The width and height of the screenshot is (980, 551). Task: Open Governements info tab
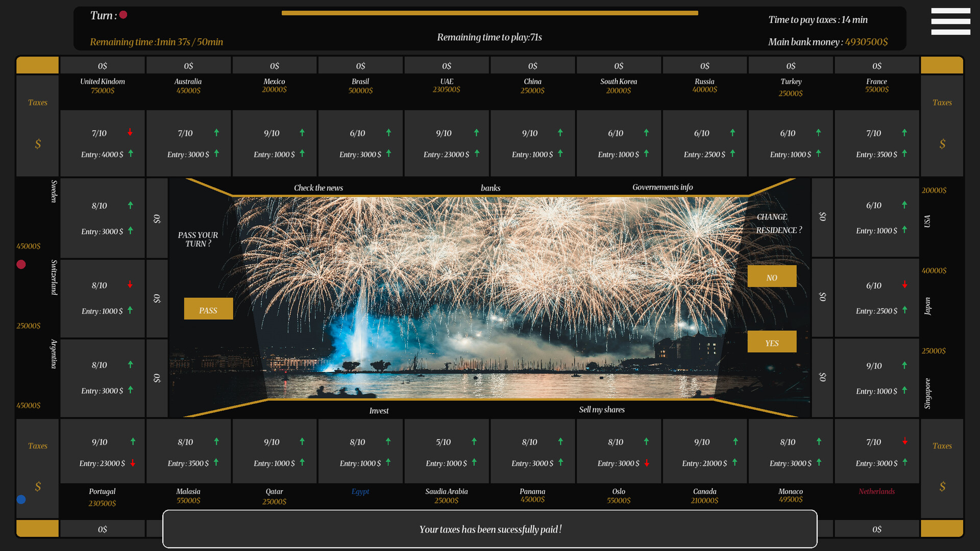tap(662, 187)
